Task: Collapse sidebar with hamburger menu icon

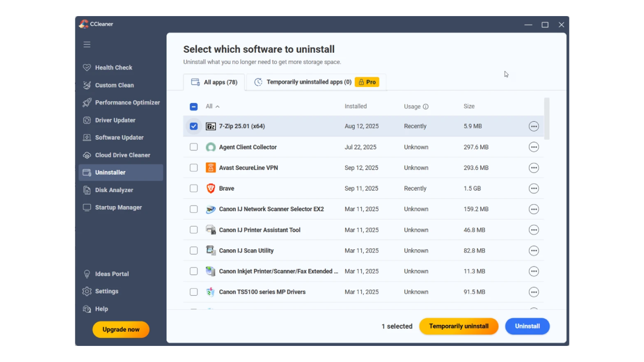Action: tap(87, 44)
